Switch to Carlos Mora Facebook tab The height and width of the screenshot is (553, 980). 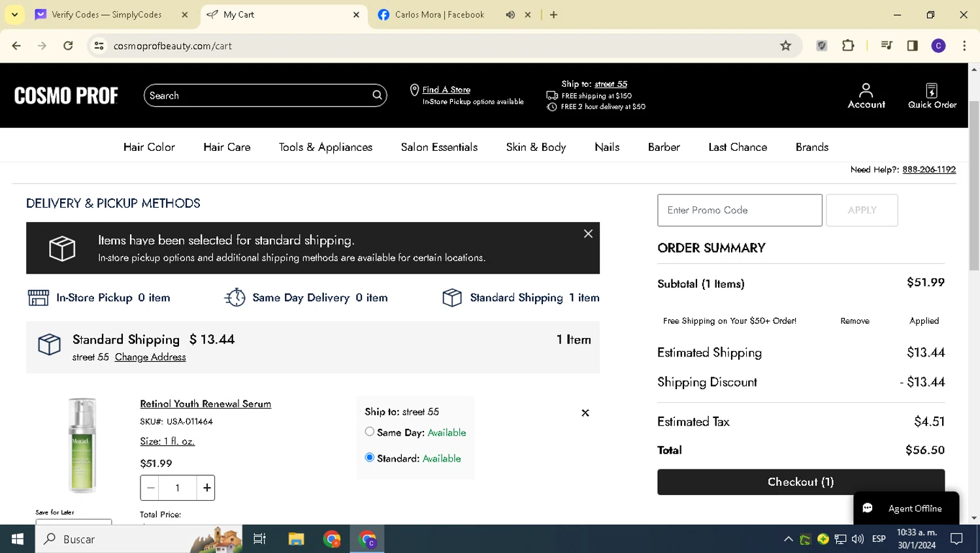[x=439, y=14]
